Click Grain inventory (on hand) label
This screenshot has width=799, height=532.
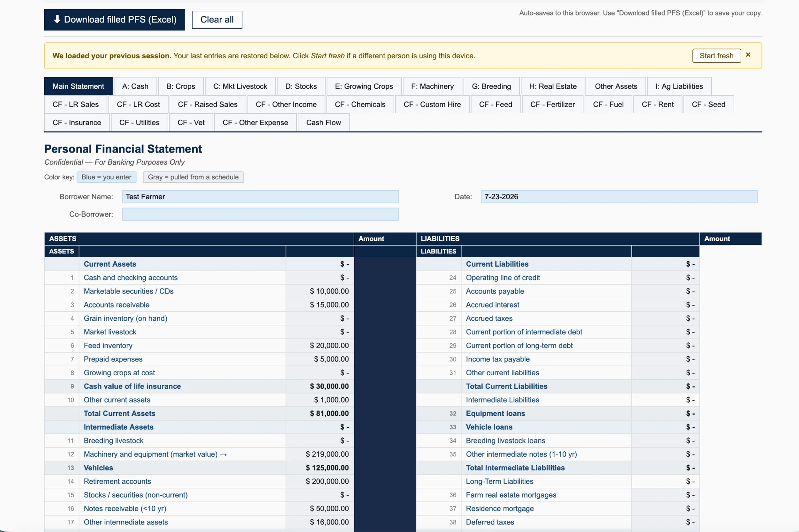pyautogui.click(x=126, y=319)
